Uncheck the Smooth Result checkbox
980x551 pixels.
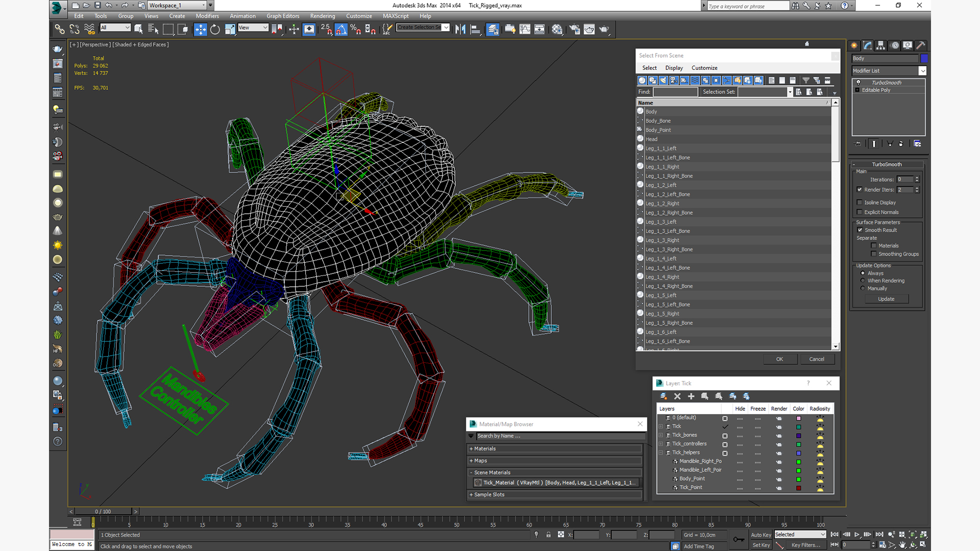click(x=860, y=230)
